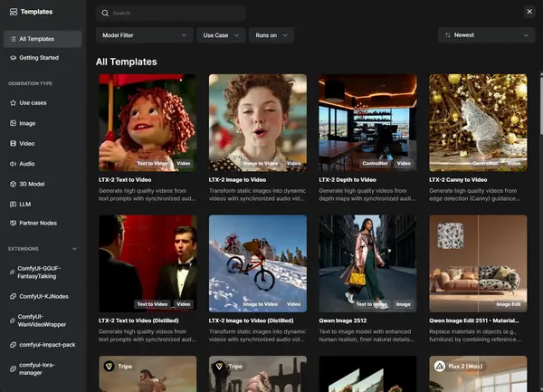
Task: Select Video generation type
Action: (x=43, y=143)
